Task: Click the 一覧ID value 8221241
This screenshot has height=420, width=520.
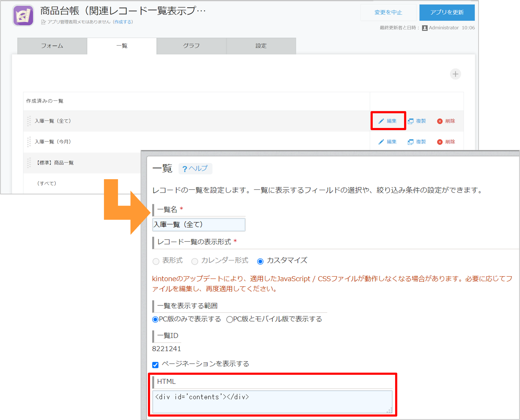Action: coord(167,349)
